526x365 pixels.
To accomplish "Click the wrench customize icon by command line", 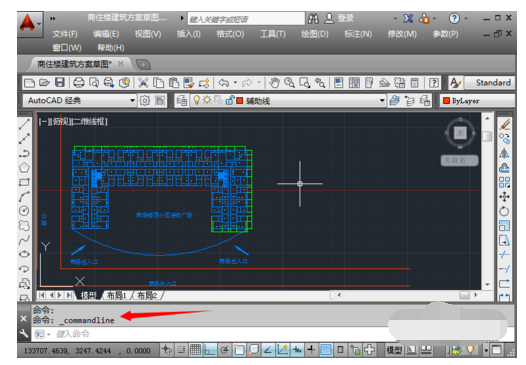I will click(23, 333).
